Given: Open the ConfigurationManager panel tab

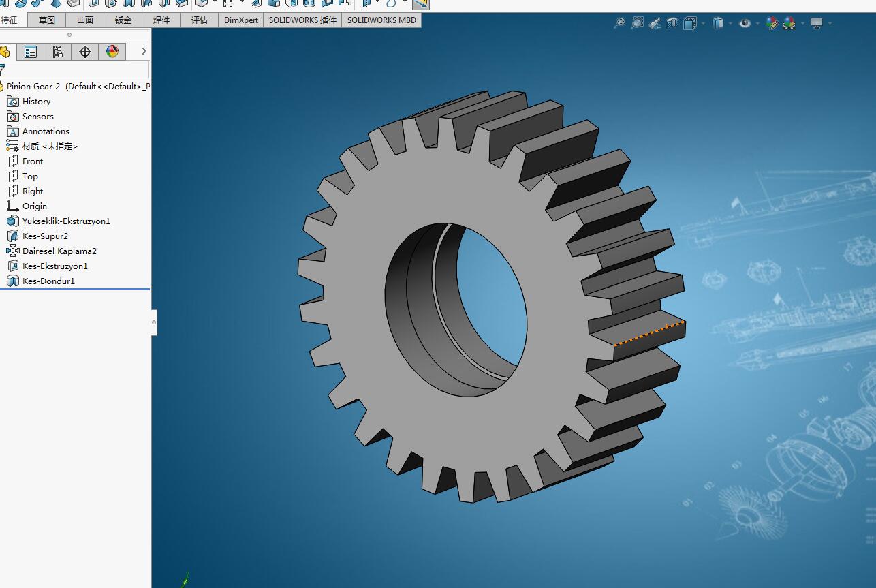Looking at the screenshot, I should click(x=57, y=52).
